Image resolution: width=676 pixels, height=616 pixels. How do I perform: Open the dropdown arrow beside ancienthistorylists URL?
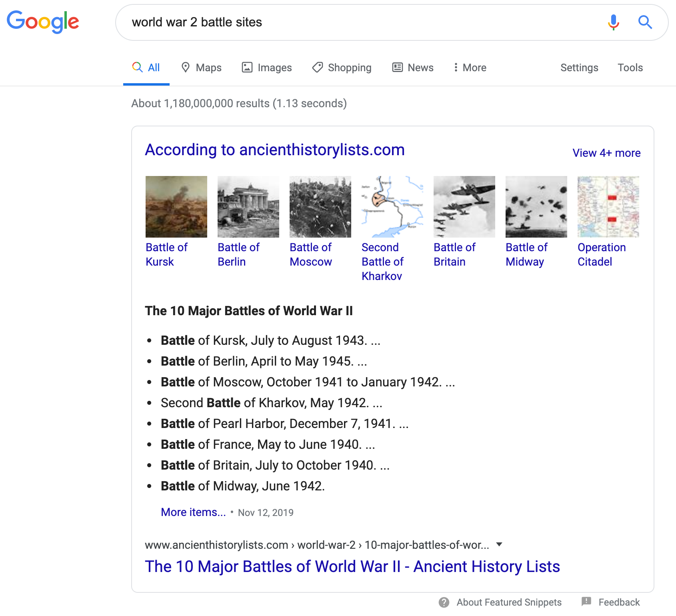click(x=499, y=544)
